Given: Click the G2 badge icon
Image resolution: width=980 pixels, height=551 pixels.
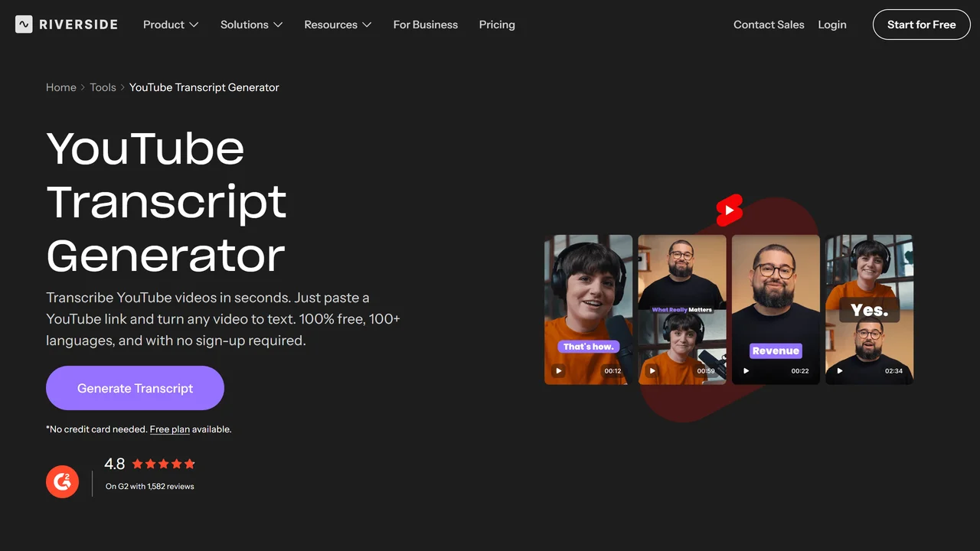Looking at the screenshot, I should coord(63,482).
